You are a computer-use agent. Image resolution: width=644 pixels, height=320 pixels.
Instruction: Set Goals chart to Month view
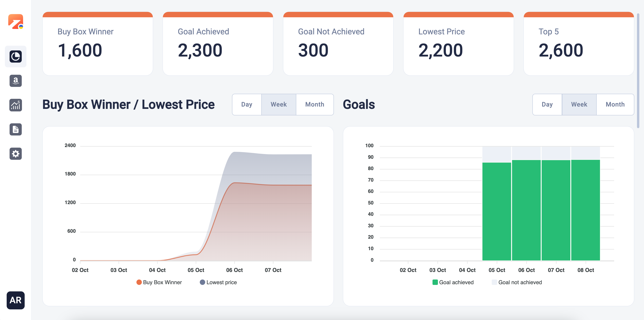pyautogui.click(x=615, y=105)
